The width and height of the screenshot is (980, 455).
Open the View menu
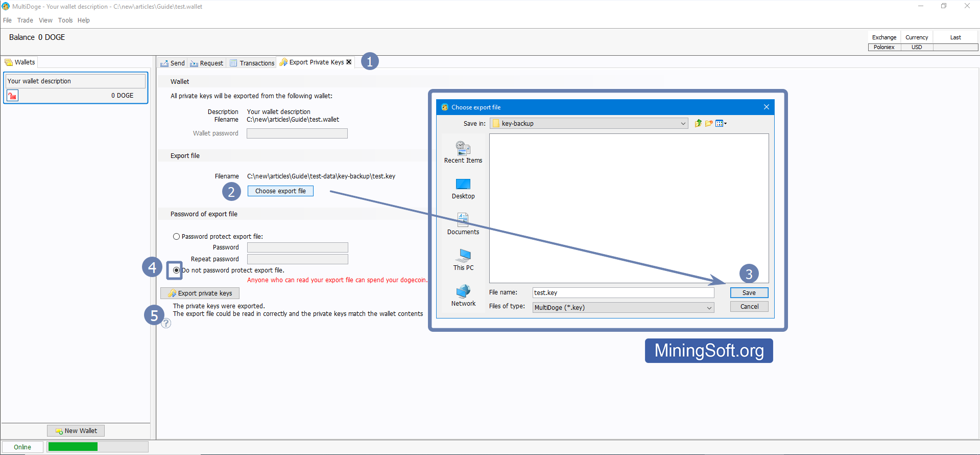[x=45, y=20]
